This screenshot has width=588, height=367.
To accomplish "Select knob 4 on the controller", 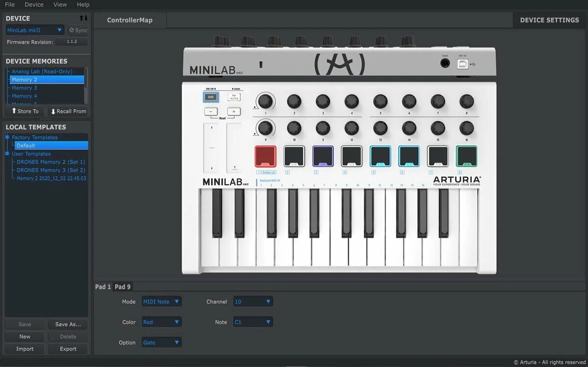I will (352, 101).
